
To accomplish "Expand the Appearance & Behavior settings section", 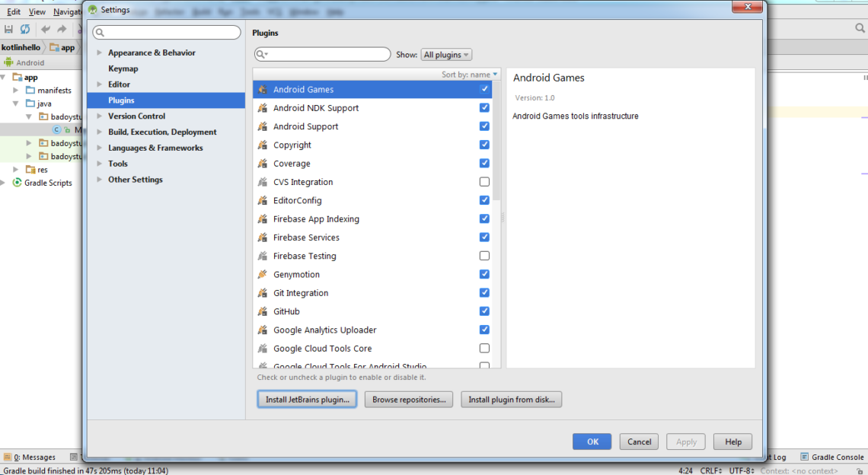I will [99, 53].
